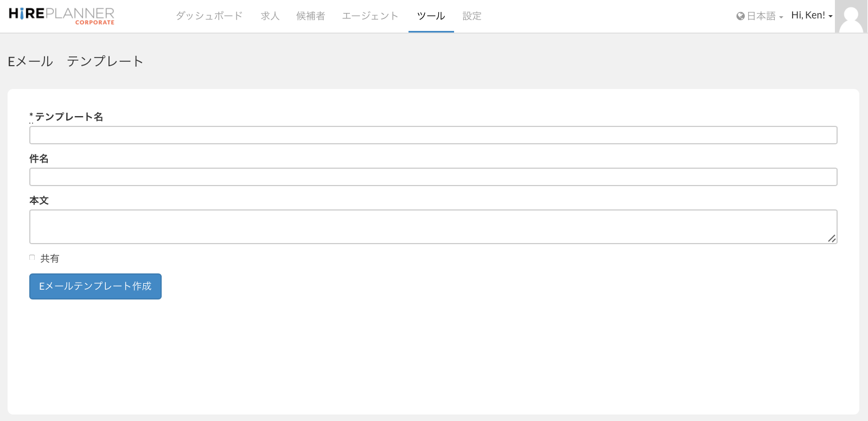868x421 pixels.
Task: Open the ダッシュボード page
Action: click(209, 16)
